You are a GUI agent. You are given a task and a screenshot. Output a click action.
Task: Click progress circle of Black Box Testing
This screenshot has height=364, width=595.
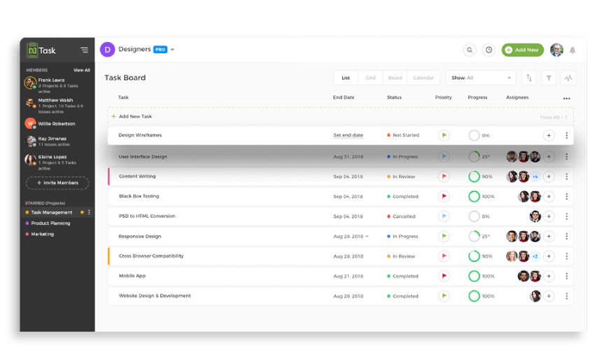point(474,197)
